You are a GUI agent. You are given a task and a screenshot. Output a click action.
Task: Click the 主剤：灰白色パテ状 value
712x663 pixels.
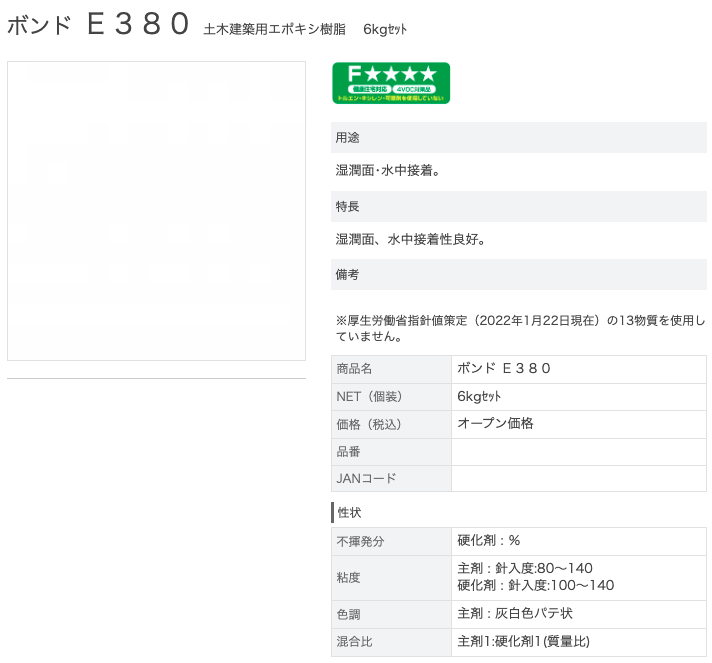(515, 614)
